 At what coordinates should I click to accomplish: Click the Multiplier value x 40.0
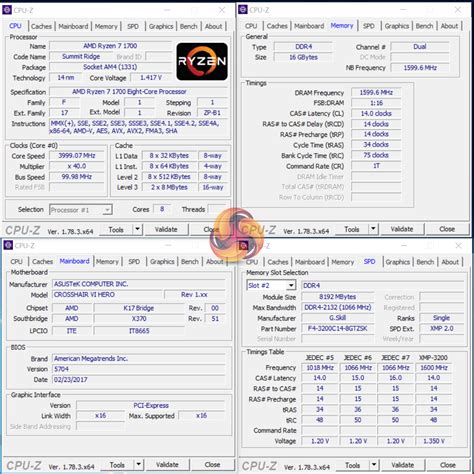[x=77, y=166]
